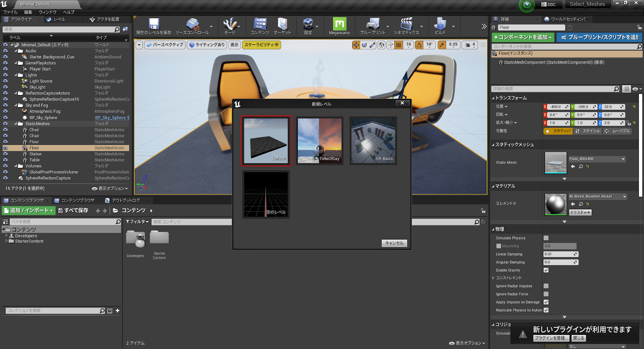Open the Modes toolbar icon

click(x=230, y=26)
